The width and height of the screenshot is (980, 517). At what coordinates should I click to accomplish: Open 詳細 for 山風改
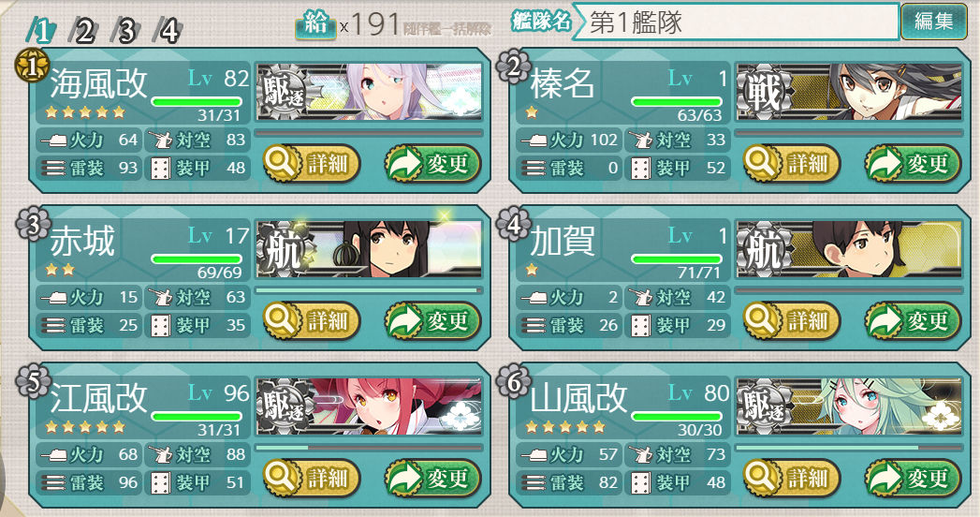[x=792, y=479]
